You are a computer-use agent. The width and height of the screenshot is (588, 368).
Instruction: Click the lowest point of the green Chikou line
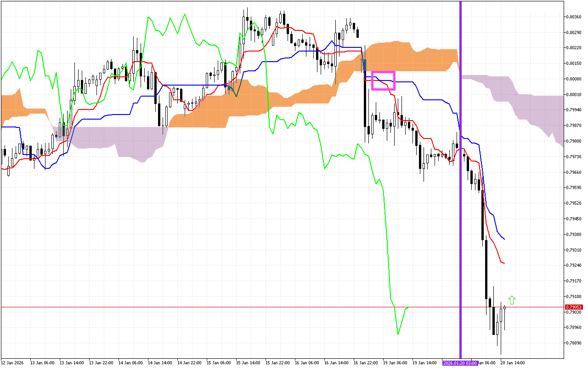tap(398, 334)
